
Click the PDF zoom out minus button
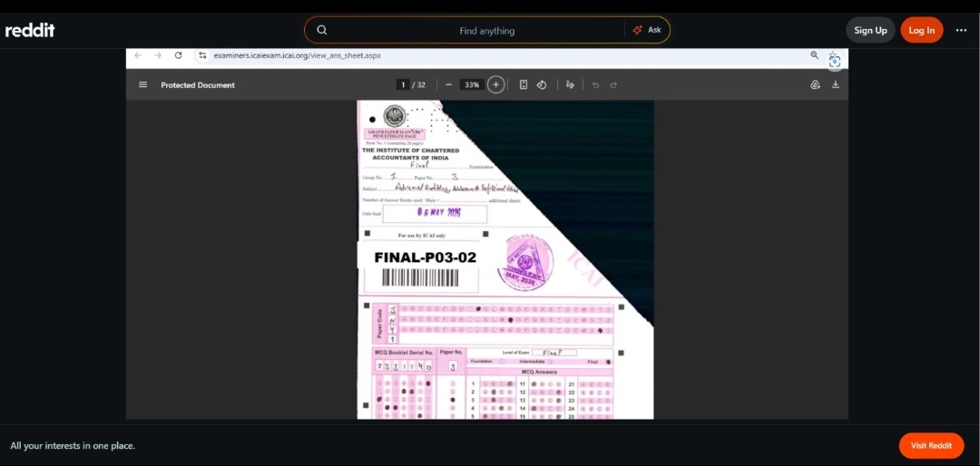(x=449, y=85)
